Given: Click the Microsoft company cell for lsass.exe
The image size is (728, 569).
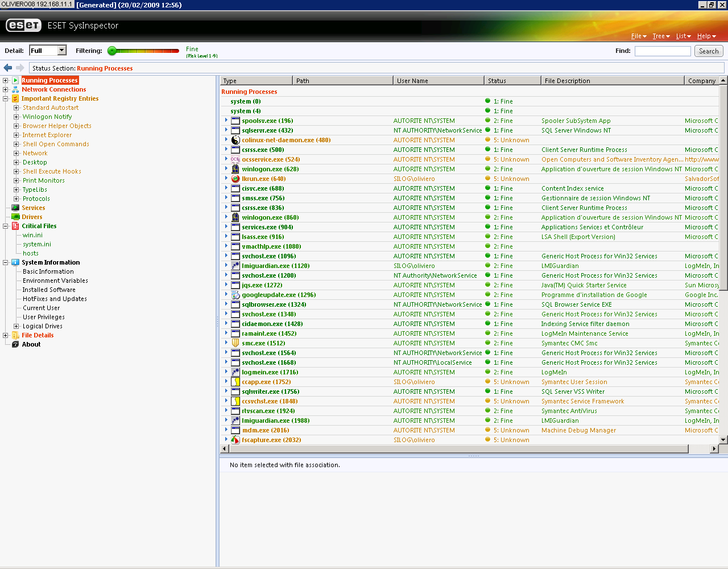Looking at the screenshot, I should tap(701, 237).
